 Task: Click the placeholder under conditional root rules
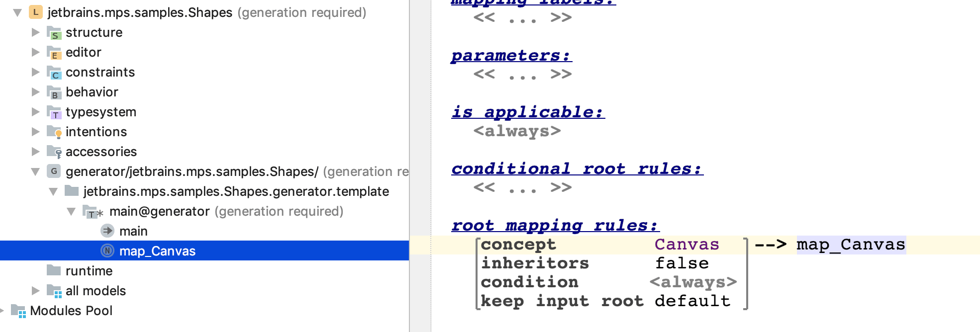click(522, 188)
